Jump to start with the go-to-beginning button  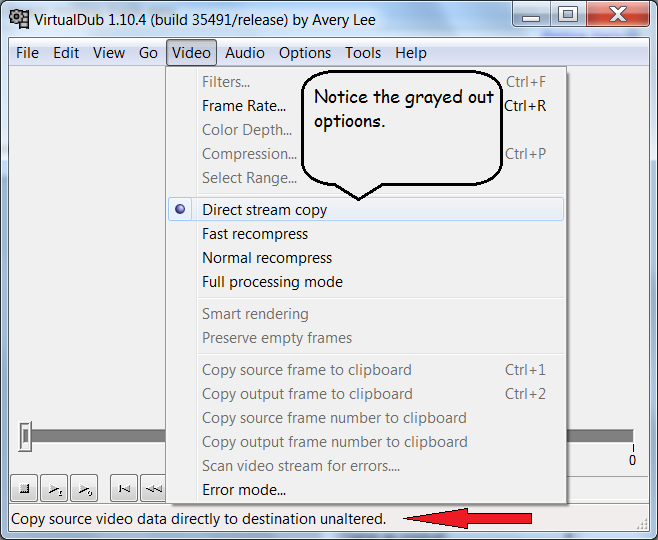tap(124, 488)
